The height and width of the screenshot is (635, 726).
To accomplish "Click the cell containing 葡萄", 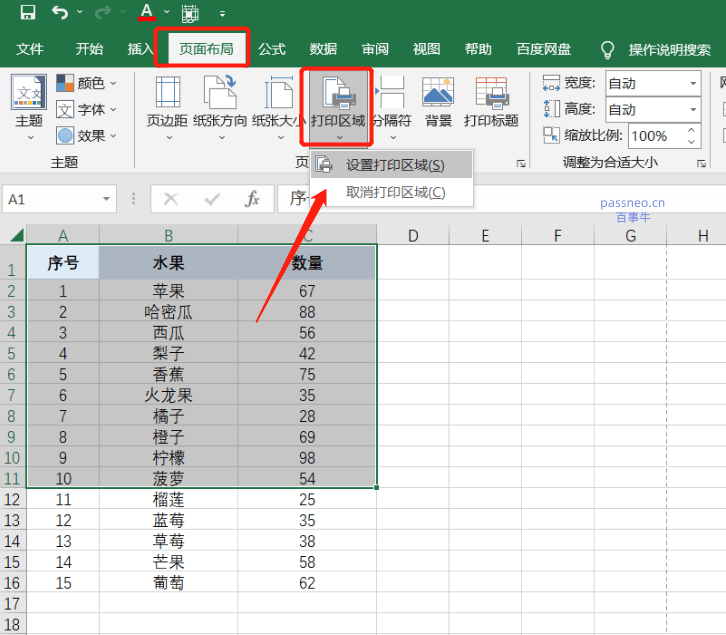I will (169, 583).
